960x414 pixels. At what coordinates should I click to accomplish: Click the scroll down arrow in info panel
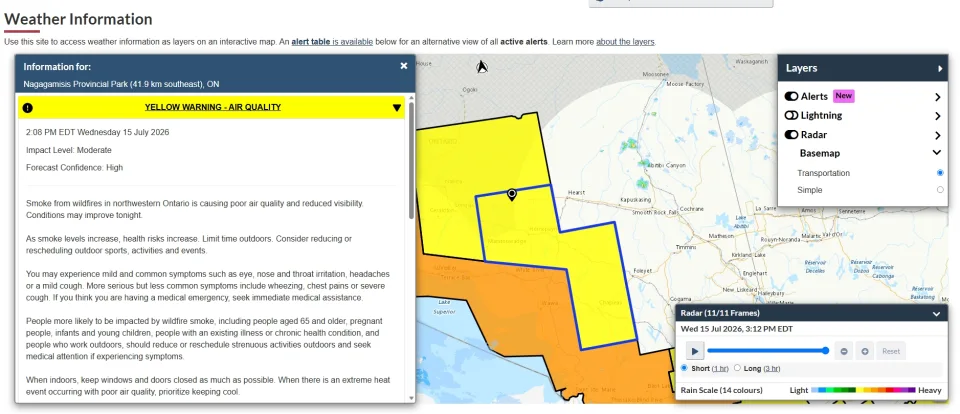point(411,398)
